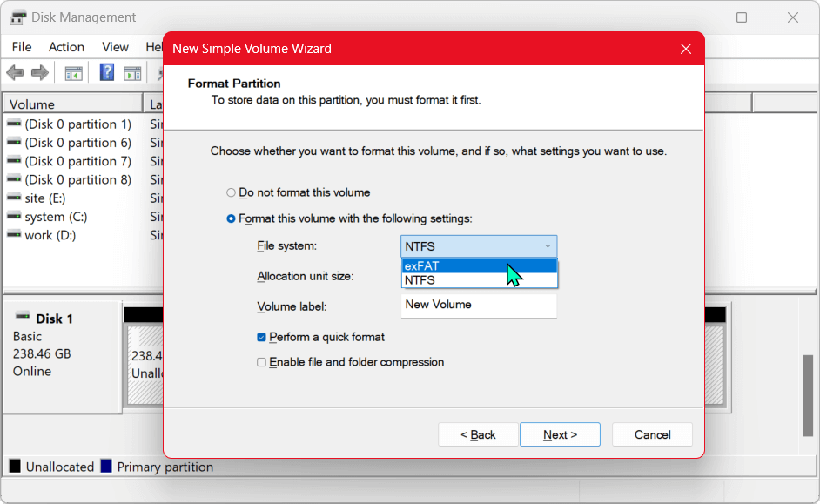Click inside the Volume label field
The height and width of the screenshot is (504, 820).
coord(479,305)
